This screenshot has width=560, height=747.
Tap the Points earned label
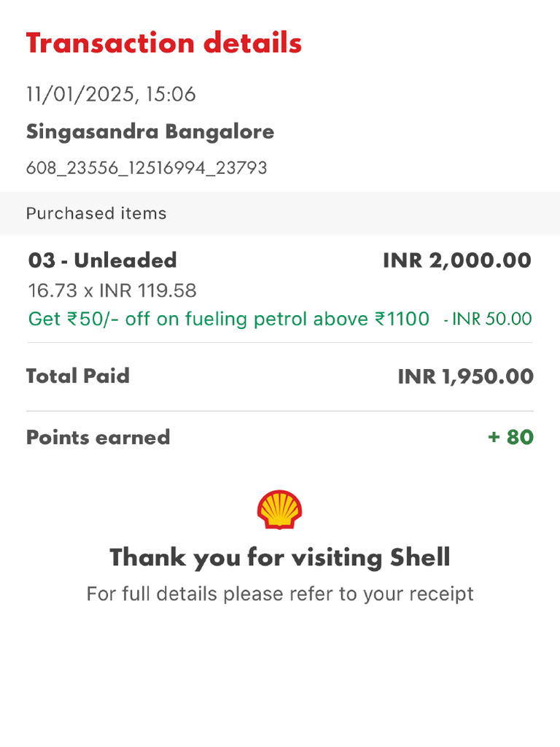coord(98,438)
